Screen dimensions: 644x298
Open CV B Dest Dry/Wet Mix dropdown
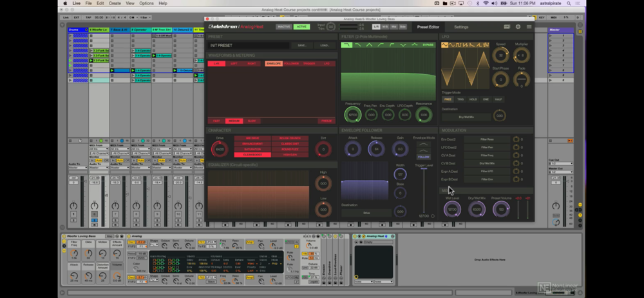(487, 163)
